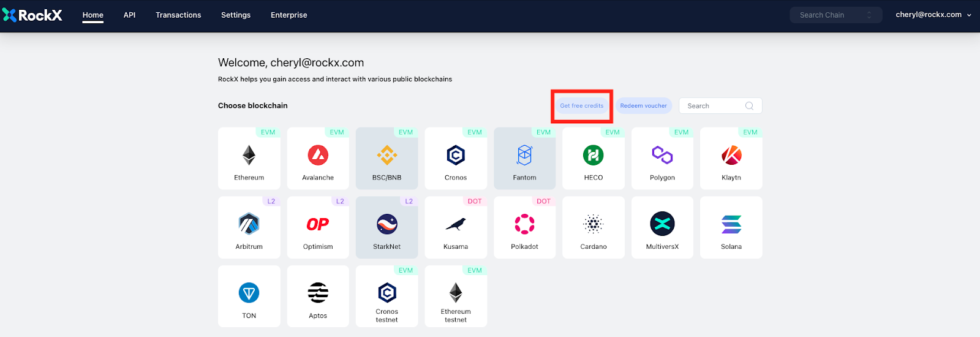Select the TON blockchain icon
Viewport: 980px width, 337px height.
pos(249,293)
